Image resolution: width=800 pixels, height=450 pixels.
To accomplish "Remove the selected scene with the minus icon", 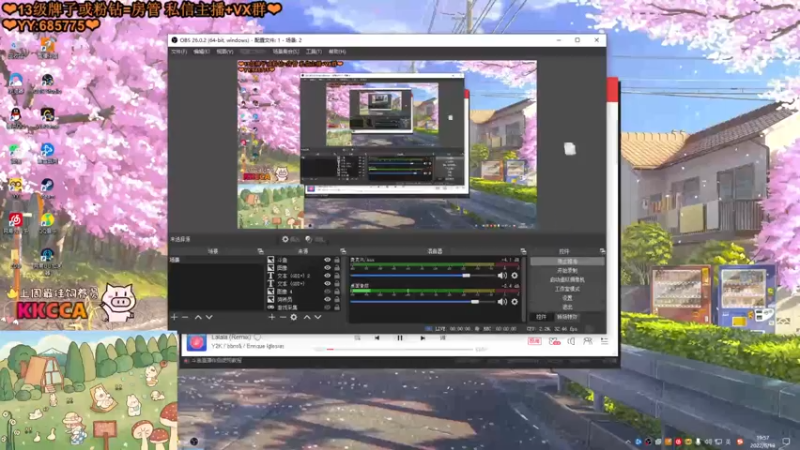I will (x=185, y=317).
